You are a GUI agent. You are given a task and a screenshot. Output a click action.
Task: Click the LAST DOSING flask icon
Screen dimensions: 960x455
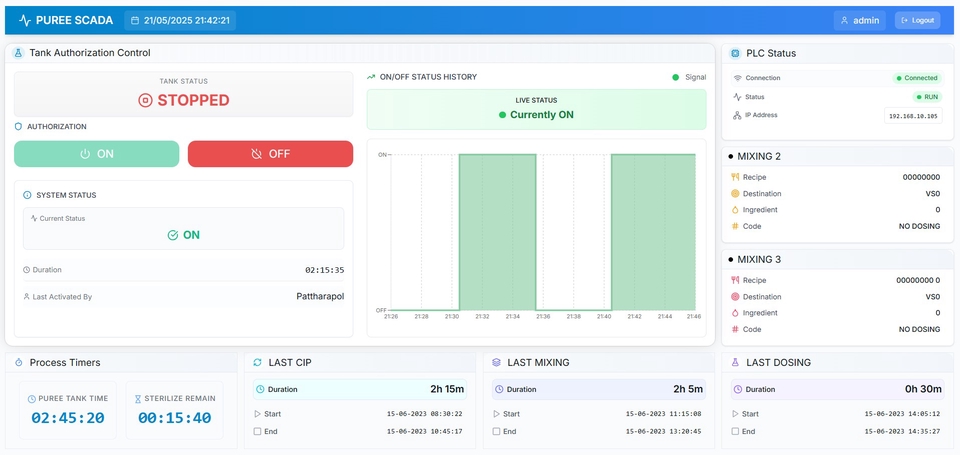coord(736,362)
